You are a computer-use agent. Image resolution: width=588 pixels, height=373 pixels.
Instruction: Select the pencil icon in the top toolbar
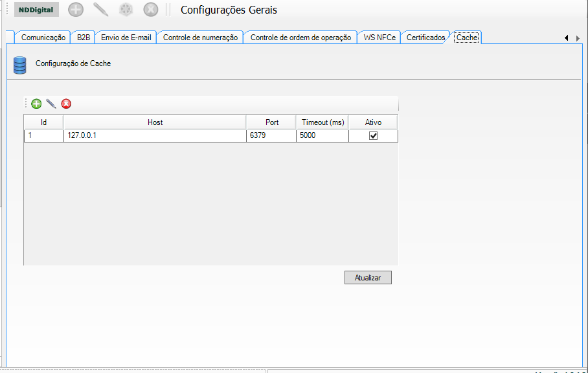(x=100, y=9)
